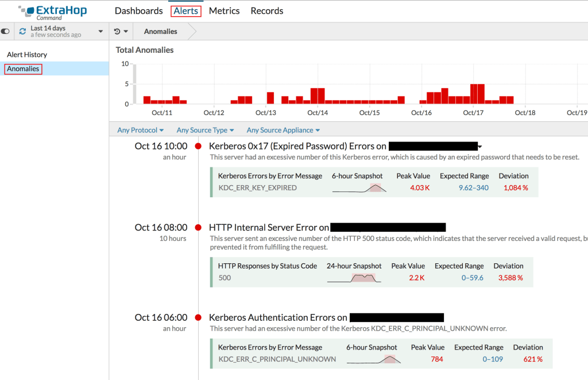Open the Any Source Appliance filter dropdown
Image resolution: width=588 pixels, height=380 pixels.
point(282,130)
